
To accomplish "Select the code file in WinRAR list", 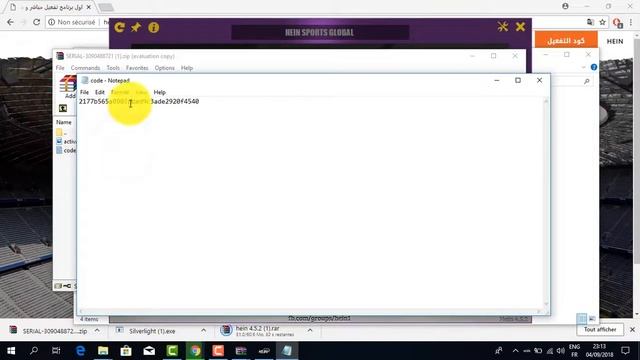I will (66, 150).
